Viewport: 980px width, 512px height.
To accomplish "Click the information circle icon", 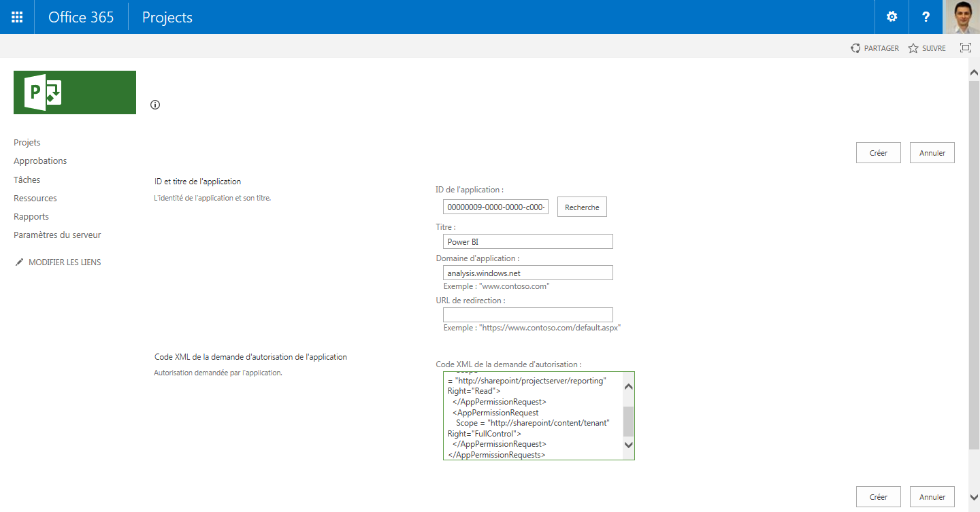I will 155,105.
